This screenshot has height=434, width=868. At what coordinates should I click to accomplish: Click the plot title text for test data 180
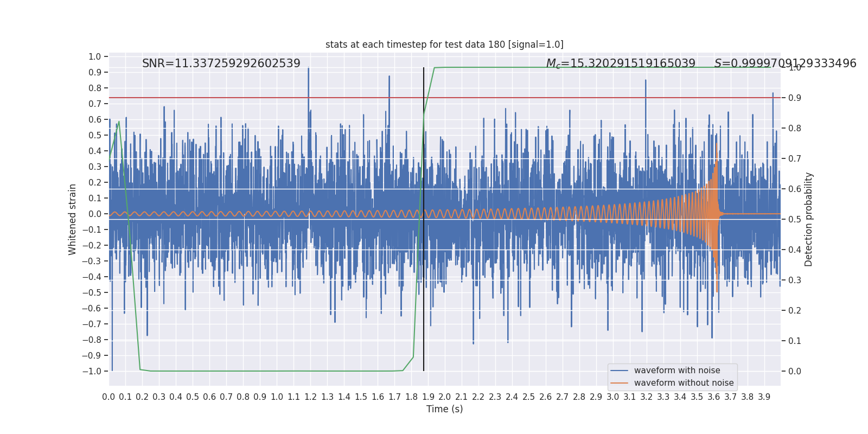tap(444, 44)
